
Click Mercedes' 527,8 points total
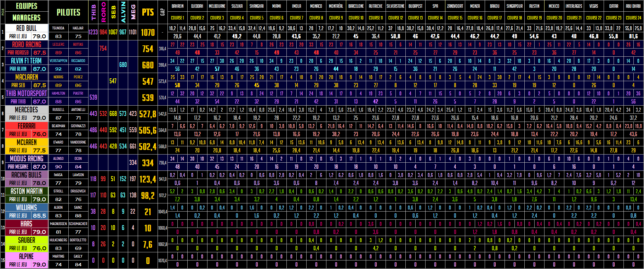(x=148, y=114)
